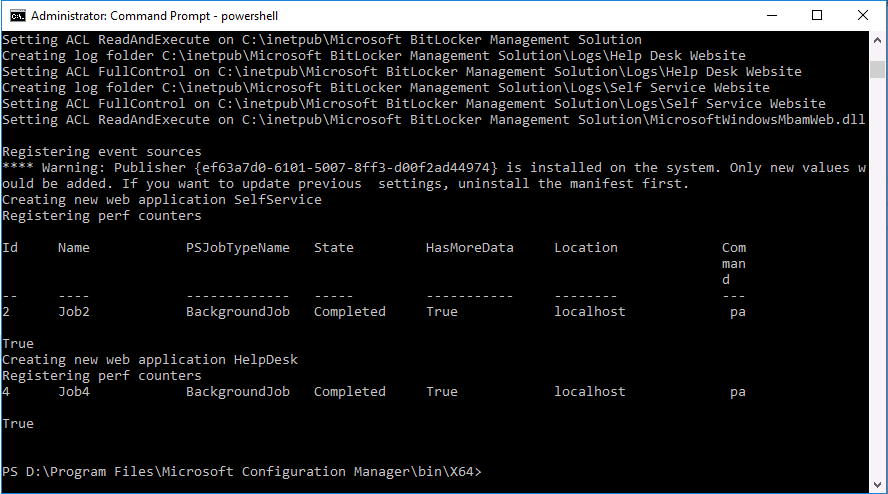Viewport: 888px width, 494px height.
Task: Click the PS prompt line ending in X64>
Action: 242,471
